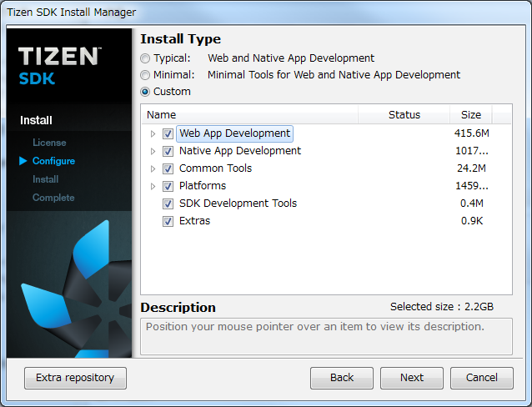
Task: Uncheck the Native App Development checkbox
Action: click(x=168, y=151)
